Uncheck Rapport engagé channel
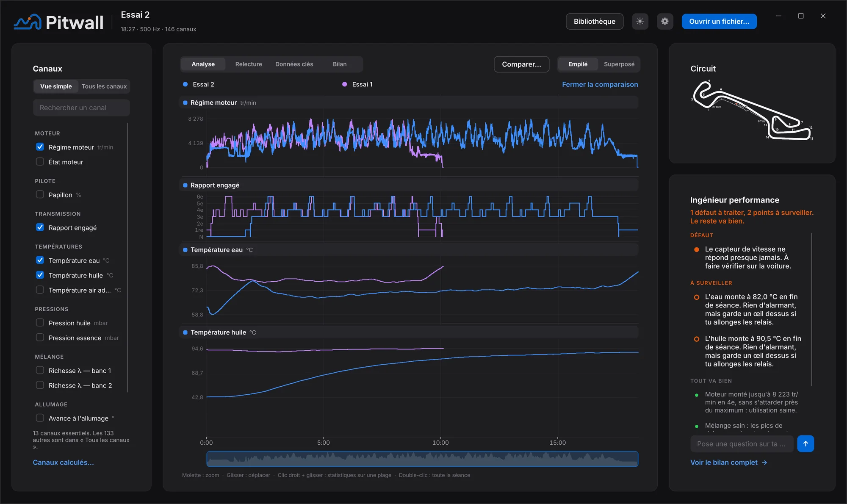 [40, 227]
